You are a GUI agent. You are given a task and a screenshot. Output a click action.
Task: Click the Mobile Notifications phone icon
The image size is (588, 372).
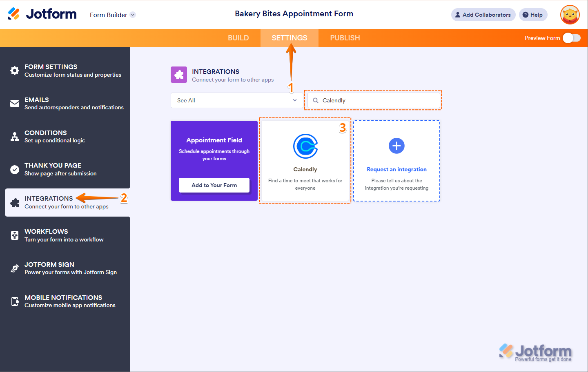click(x=15, y=301)
